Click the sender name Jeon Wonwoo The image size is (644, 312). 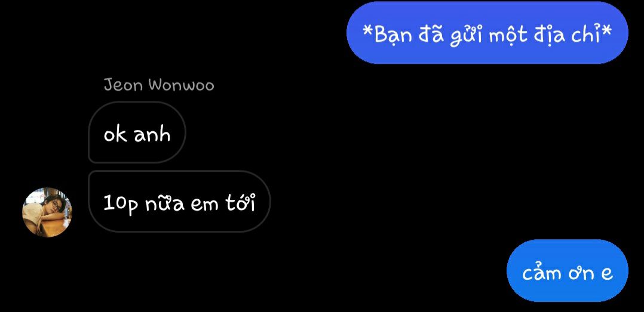[x=159, y=85]
